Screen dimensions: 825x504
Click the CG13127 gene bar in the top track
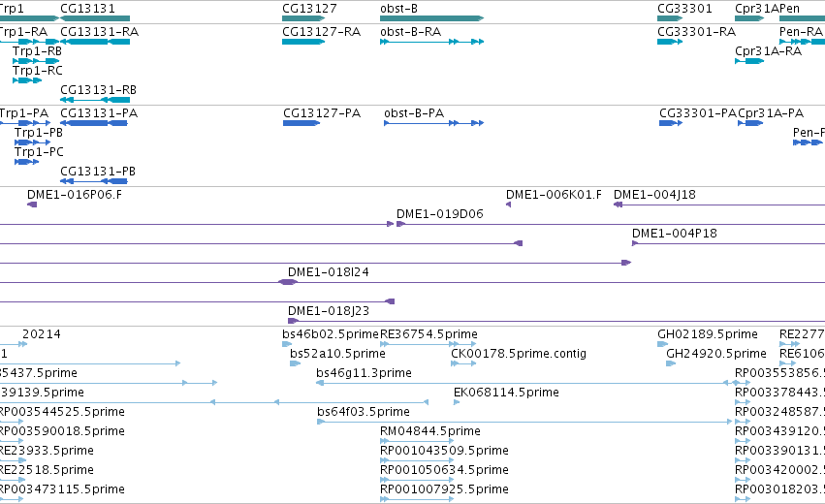(303, 18)
